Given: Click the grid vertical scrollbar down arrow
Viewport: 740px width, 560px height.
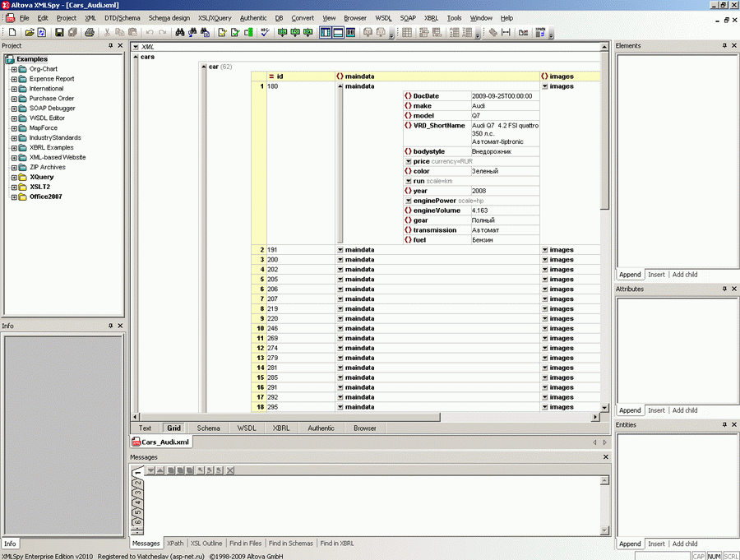Looking at the screenshot, I should [604, 407].
